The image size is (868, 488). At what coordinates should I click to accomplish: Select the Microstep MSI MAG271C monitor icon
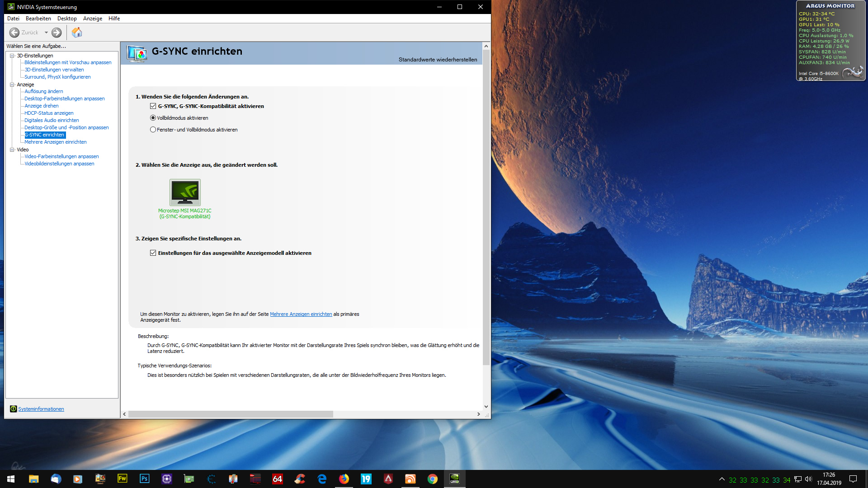[185, 192]
